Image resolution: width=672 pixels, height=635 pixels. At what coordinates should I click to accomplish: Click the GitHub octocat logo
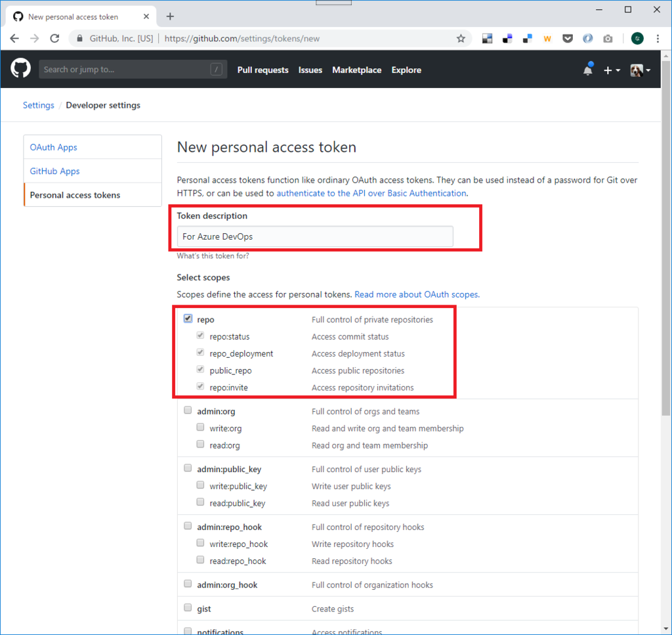pyautogui.click(x=20, y=68)
